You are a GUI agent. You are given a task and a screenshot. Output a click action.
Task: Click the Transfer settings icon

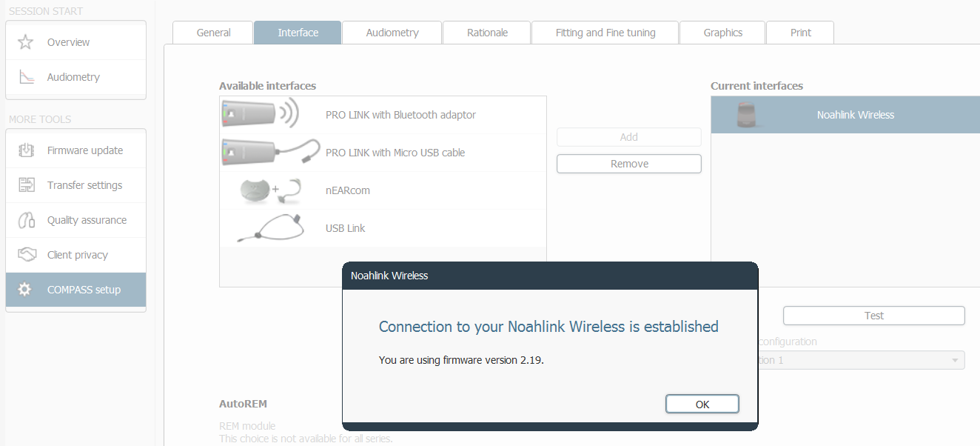26,185
